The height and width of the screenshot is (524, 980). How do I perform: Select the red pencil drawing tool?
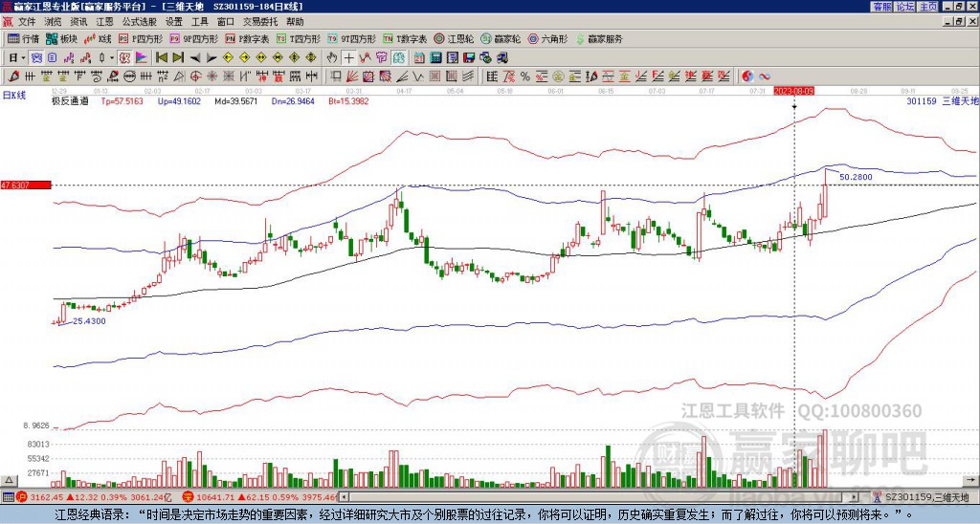coord(12,76)
